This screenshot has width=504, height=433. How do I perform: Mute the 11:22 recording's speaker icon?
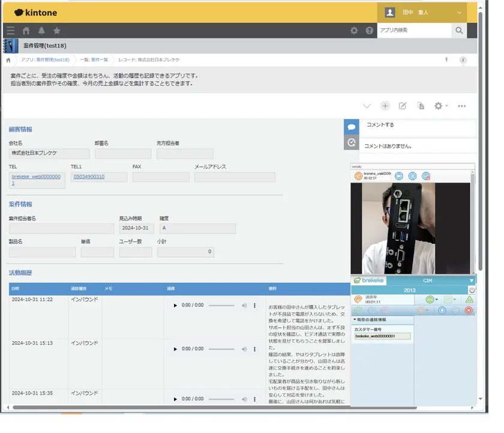[244, 305]
